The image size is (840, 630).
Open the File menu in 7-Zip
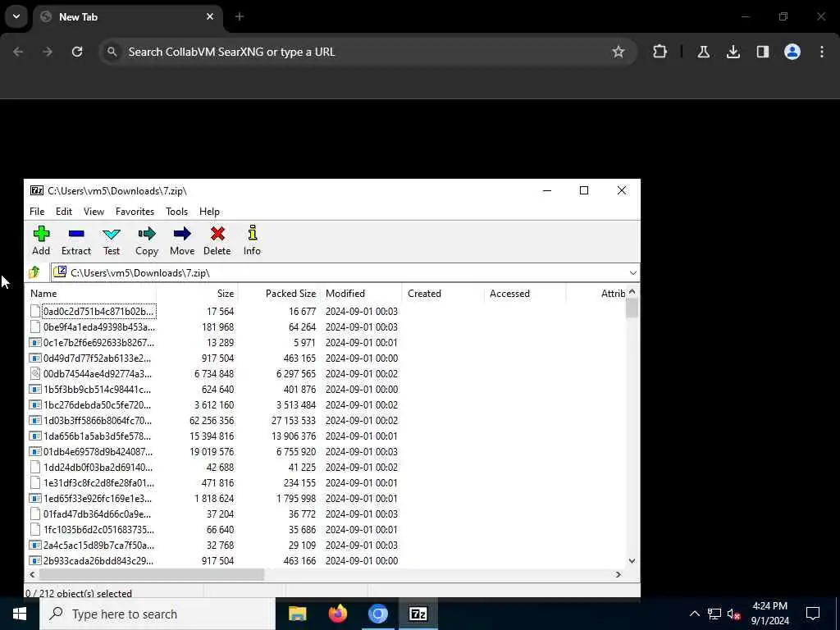click(x=37, y=212)
